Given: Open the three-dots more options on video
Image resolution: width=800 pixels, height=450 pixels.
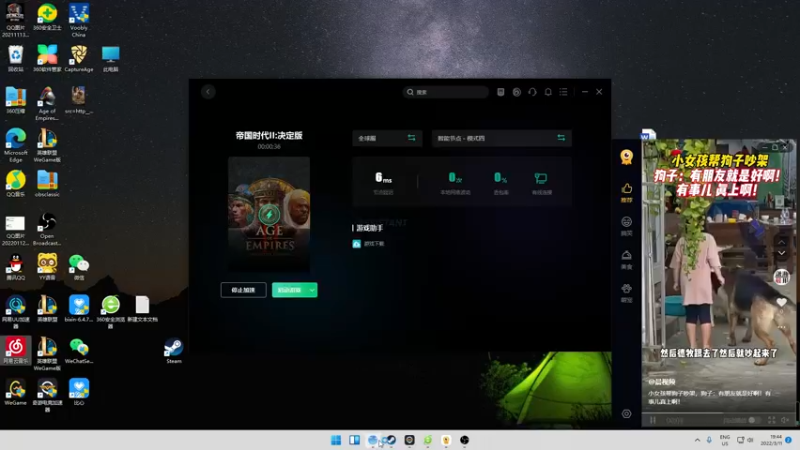Looking at the screenshot, I should click(781, 327).
